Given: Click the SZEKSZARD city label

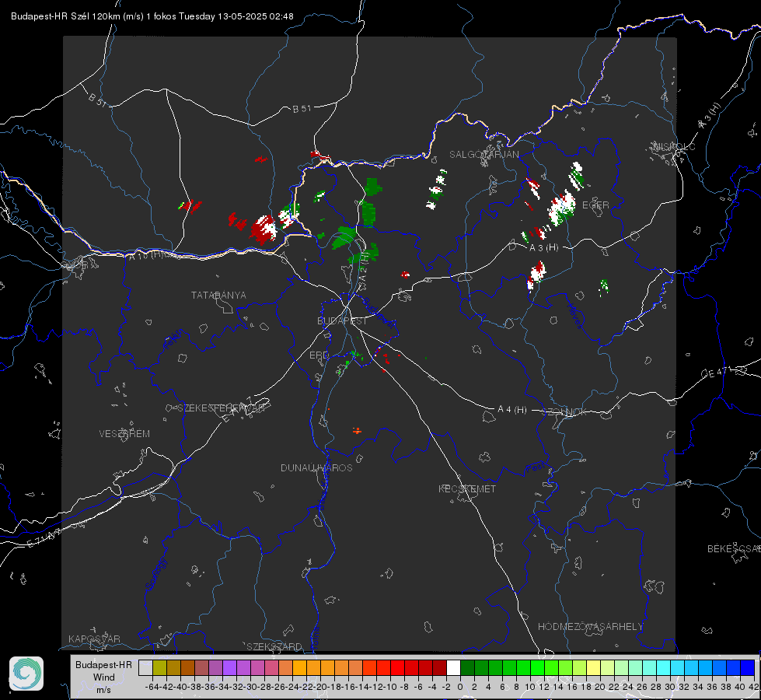Looking at the screenshot, I should coord(274,646).
